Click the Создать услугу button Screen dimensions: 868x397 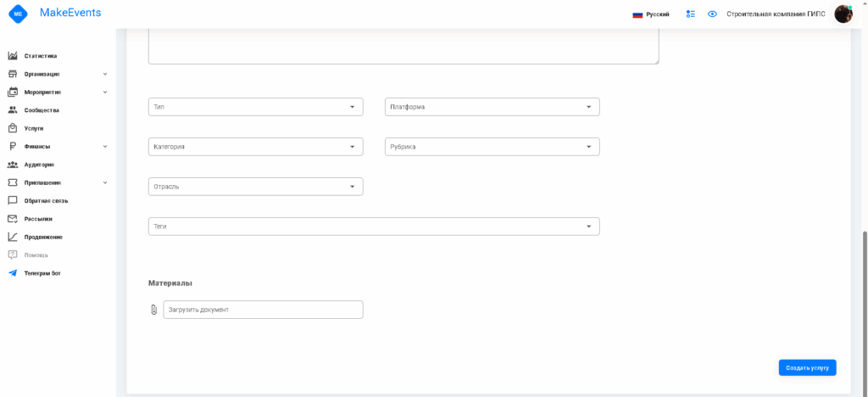[x=807, y=367]
